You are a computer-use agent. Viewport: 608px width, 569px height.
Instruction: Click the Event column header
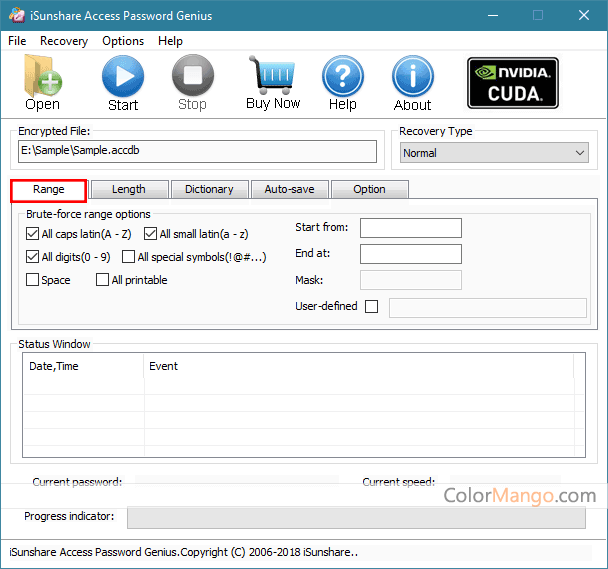359,366
